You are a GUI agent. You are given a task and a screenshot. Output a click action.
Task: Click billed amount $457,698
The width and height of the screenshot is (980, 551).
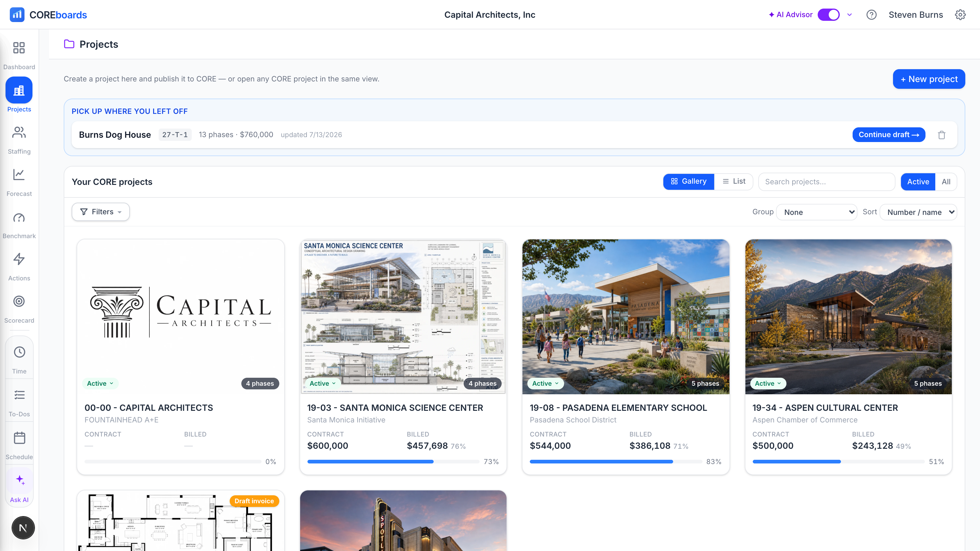pyautogui.click(x=427, y=446)
